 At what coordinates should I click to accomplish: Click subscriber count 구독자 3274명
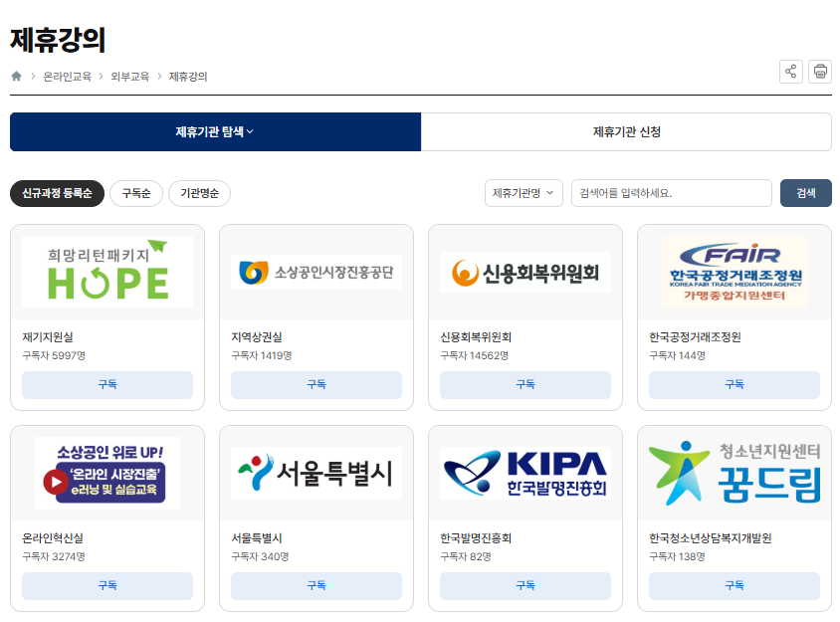(x=54, y=556)
